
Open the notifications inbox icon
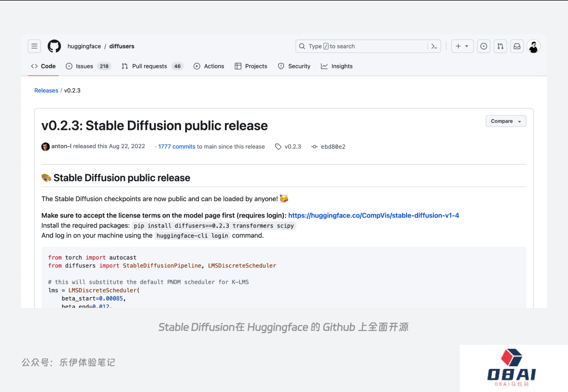517,46
